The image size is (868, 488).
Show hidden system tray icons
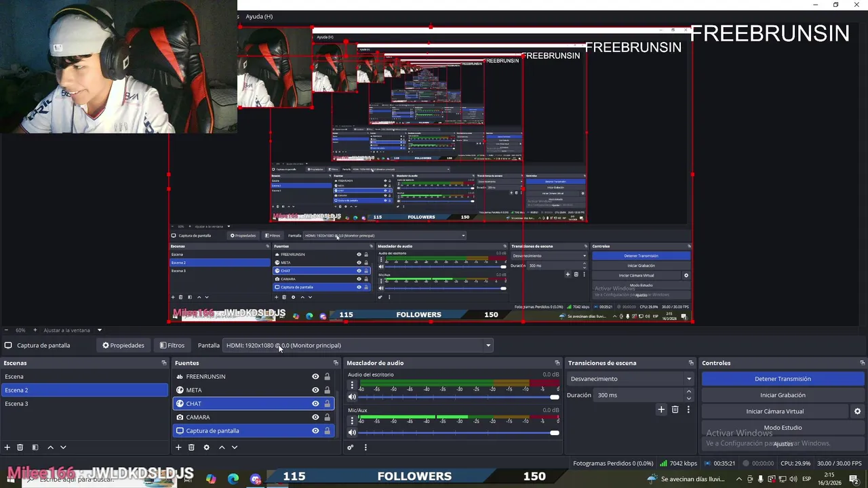pyautogui.click(x=739, y=479)
